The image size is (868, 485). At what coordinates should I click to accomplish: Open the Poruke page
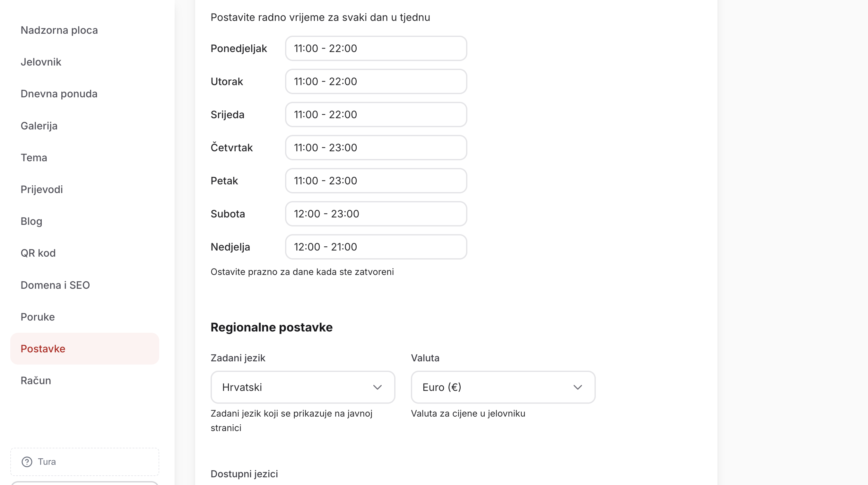point(38,316)
